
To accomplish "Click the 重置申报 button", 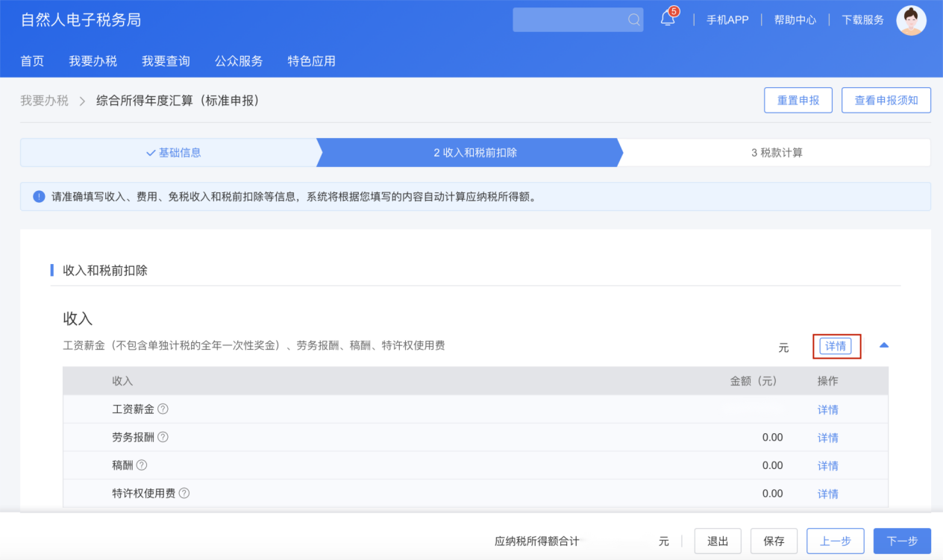I will pos(798,101).
